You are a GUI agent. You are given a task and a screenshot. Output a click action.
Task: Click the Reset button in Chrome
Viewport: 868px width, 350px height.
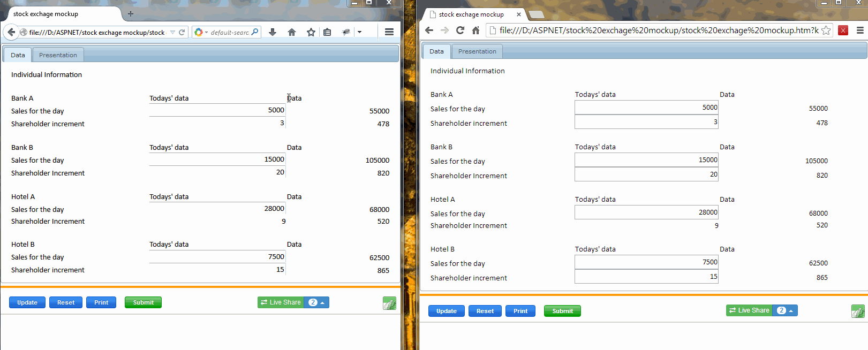pyautogui.click(x=485, y=311)
